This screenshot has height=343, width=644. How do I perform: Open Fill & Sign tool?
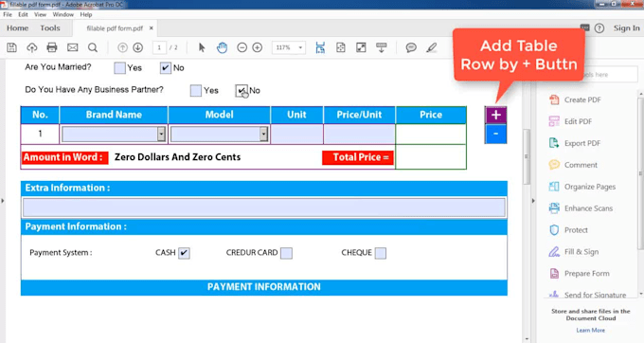pyautogui.click(x=573, y=252)
